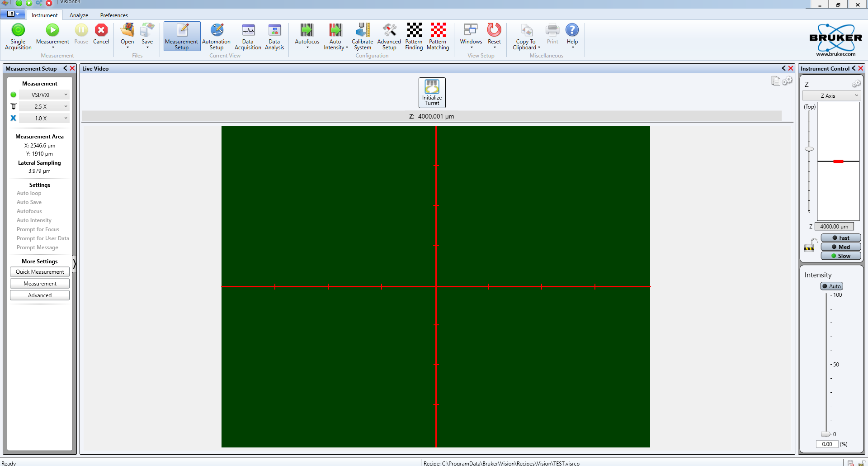
Task: Switch to the Analyze tab
Action: pos(79,15)
